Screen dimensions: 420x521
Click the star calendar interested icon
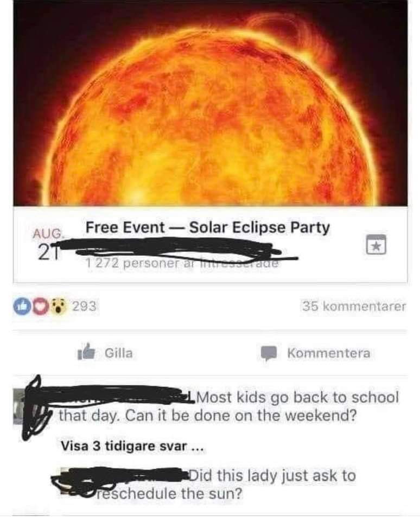tap(376, 245)
